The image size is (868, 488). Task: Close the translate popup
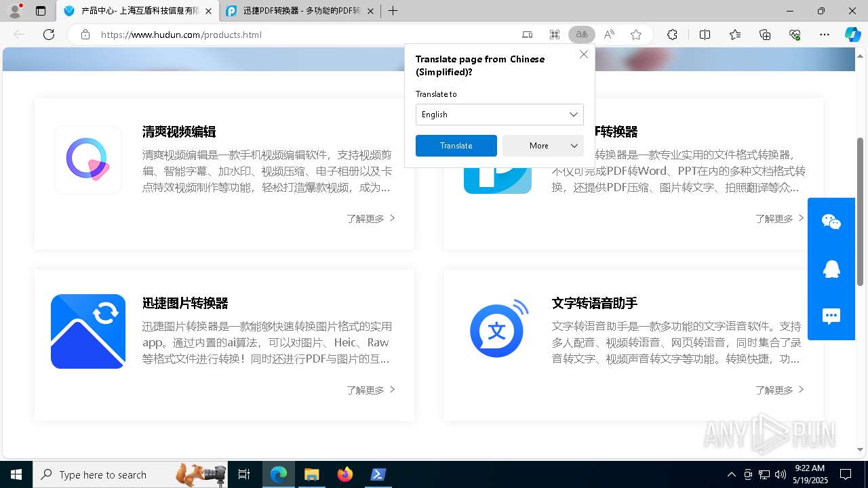point(583,54)
